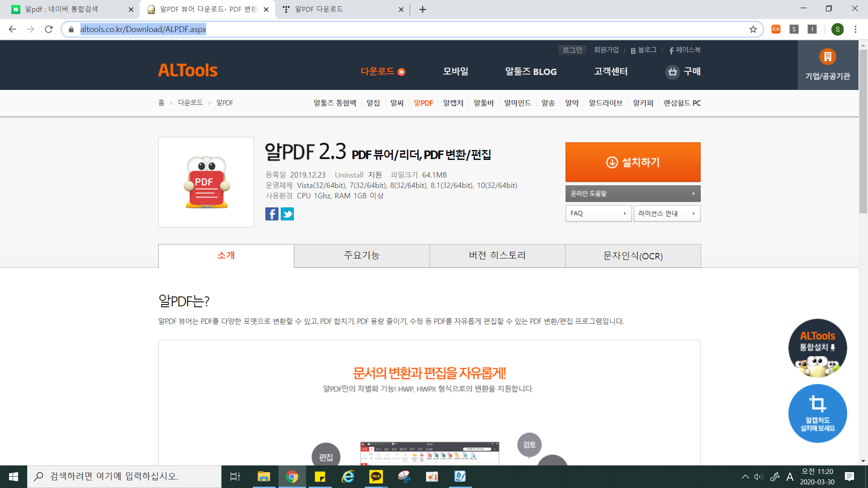This screenshot has width=868, height=488.
Task: Click the page vertical scrollbar thumb
Action: [x=863, y=131]
